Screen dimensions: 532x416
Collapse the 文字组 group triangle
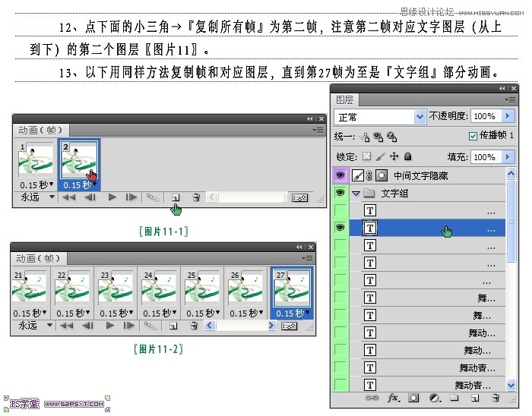356,194
